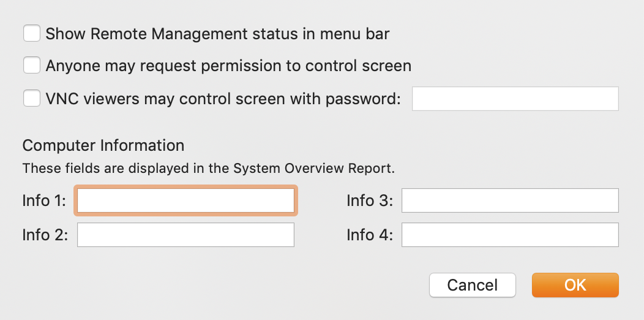Viewport: 644px width, 320px height.
Task: Enable Show Remote Management status checkbox
Action: pyautogui.click(x=32, y=33)
